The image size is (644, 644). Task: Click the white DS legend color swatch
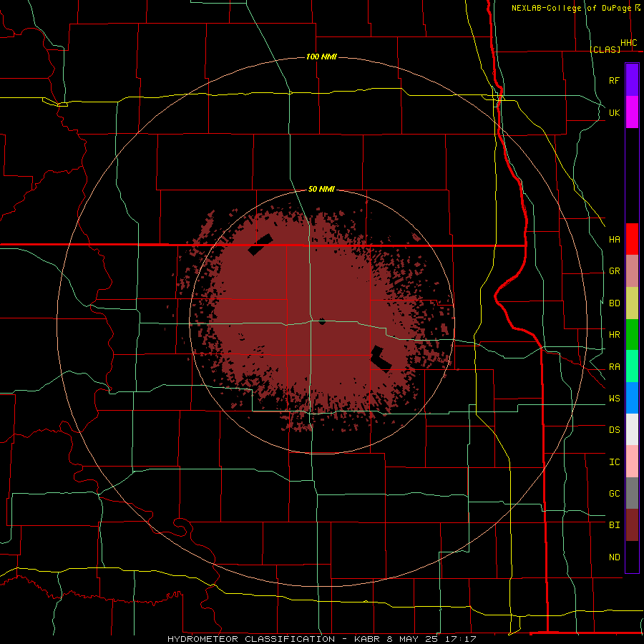coord(632,429)
